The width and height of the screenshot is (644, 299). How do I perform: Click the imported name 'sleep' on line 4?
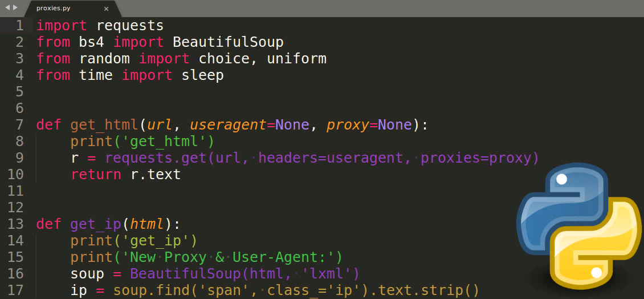pos(202,76)
